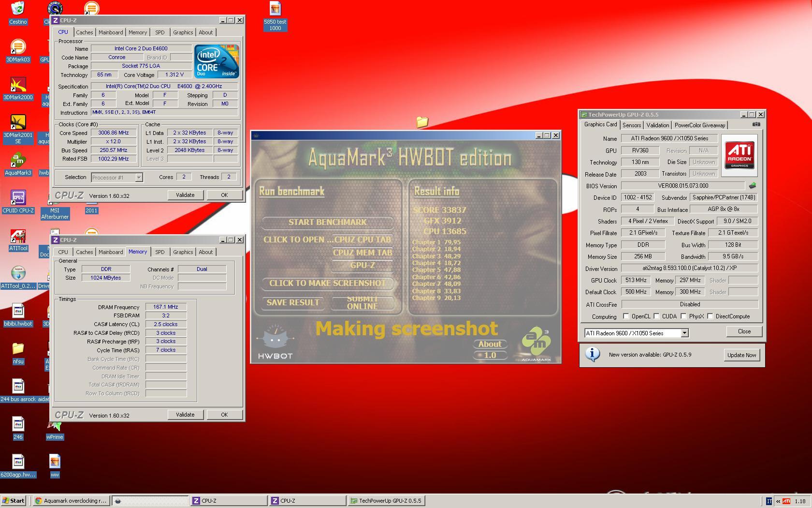Open Graphics tab in bottom CPU-Z window

(x=183, y=252)
